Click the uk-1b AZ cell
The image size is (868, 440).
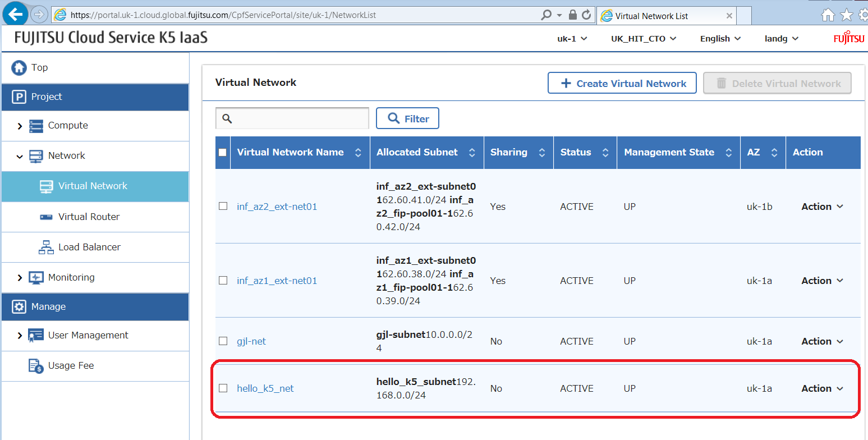759,207
